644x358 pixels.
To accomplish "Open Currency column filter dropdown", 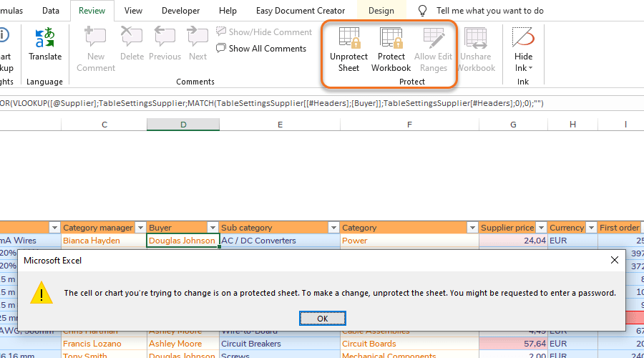I will point(592,228).
